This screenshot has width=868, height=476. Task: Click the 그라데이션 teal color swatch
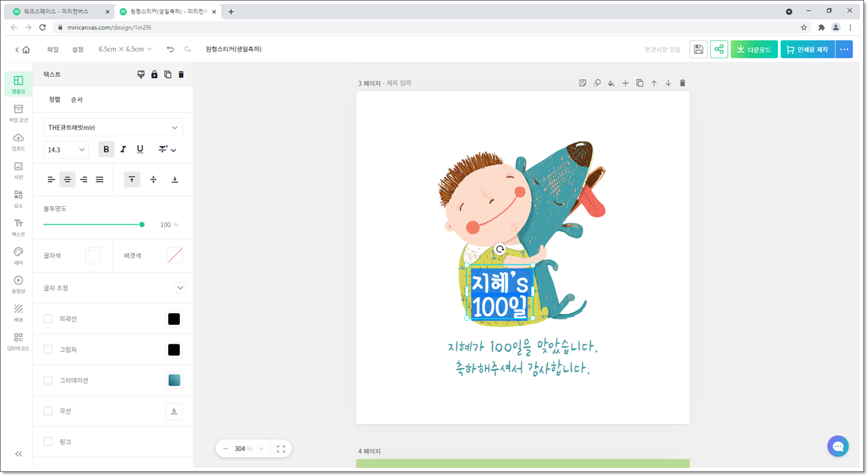click(x=174, y=380)
